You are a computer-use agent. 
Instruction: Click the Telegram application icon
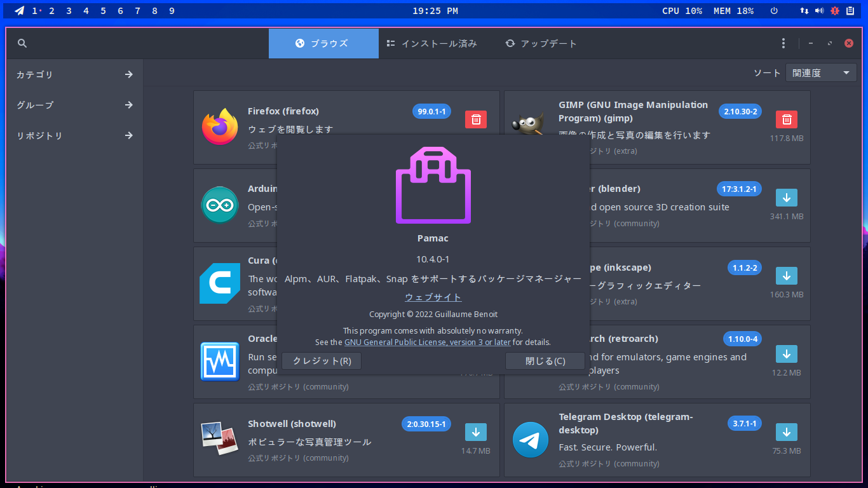point(531,440)
